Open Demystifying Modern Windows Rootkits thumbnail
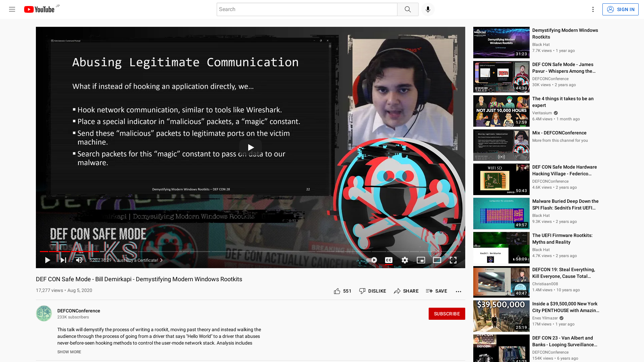The height and width of the screenshot is (362, 644). click(501, 43)
